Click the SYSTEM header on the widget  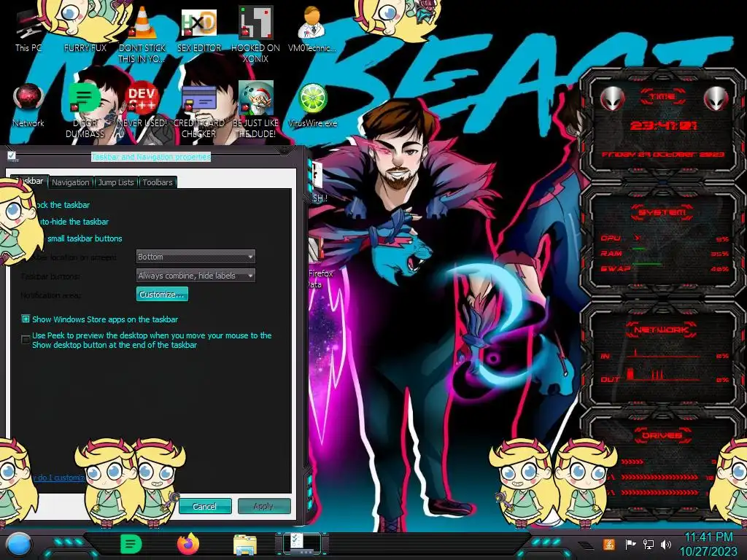[x=662, y=212]
